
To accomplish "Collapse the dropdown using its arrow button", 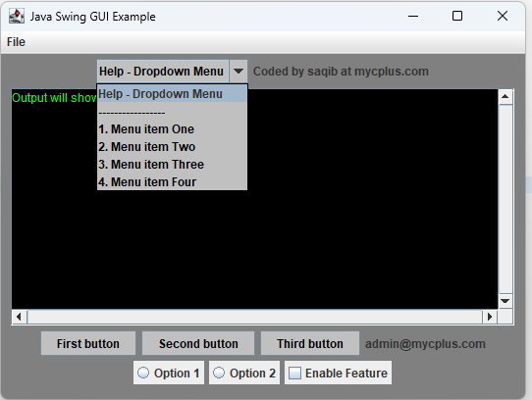I will 239,72.
